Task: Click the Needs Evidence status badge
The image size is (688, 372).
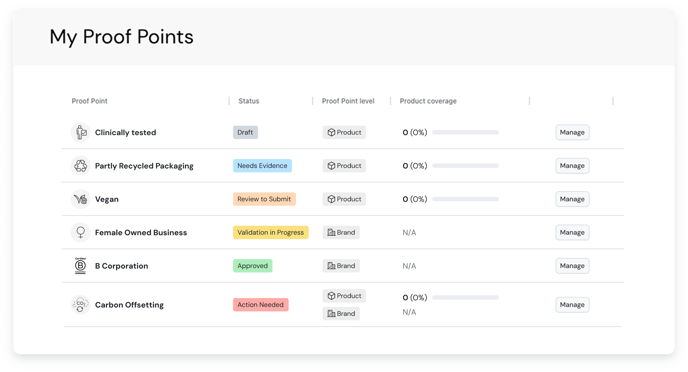Action: (262, 166)
